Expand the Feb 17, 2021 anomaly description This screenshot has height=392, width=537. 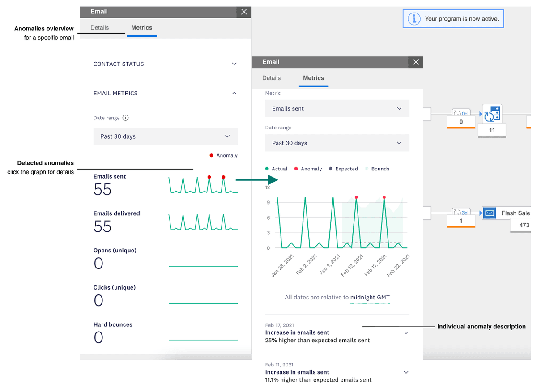click(x=406, y=333)
